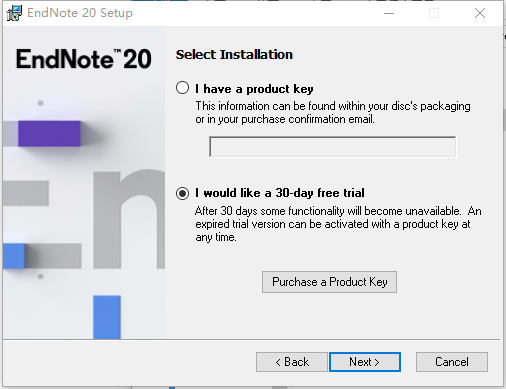Image resolution: width=506 pixels, height=389 pixels.
Task: Cancel the EndNote 20 installation
Action: [452, 362]
